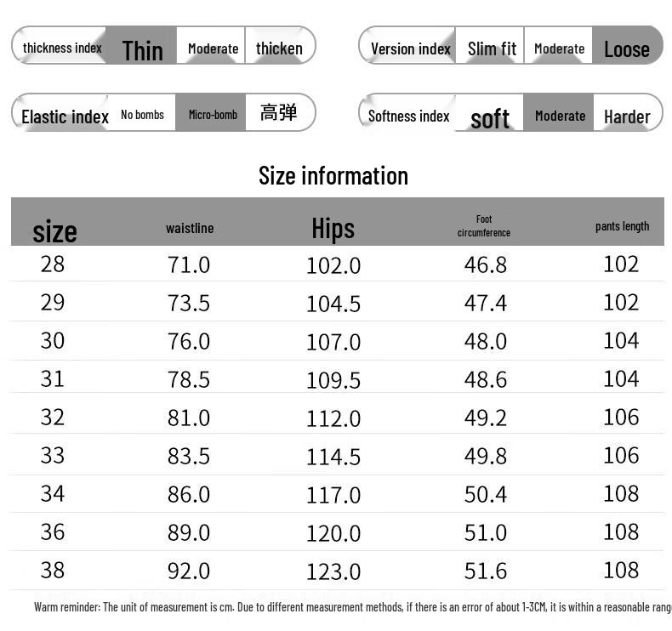Click the Size information heading
The height and width of the screenshot is (631, 672).
pos(333,176)
